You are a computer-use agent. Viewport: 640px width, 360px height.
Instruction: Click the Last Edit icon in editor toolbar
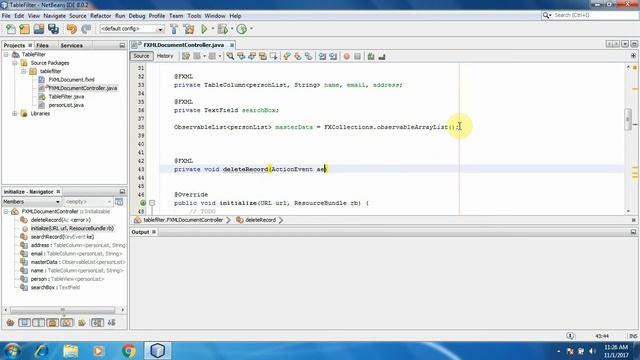[186, 56]
